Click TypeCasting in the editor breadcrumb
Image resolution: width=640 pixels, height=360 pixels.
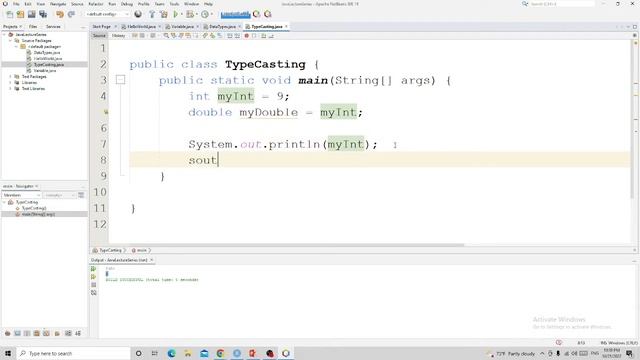tap(110, 250)
